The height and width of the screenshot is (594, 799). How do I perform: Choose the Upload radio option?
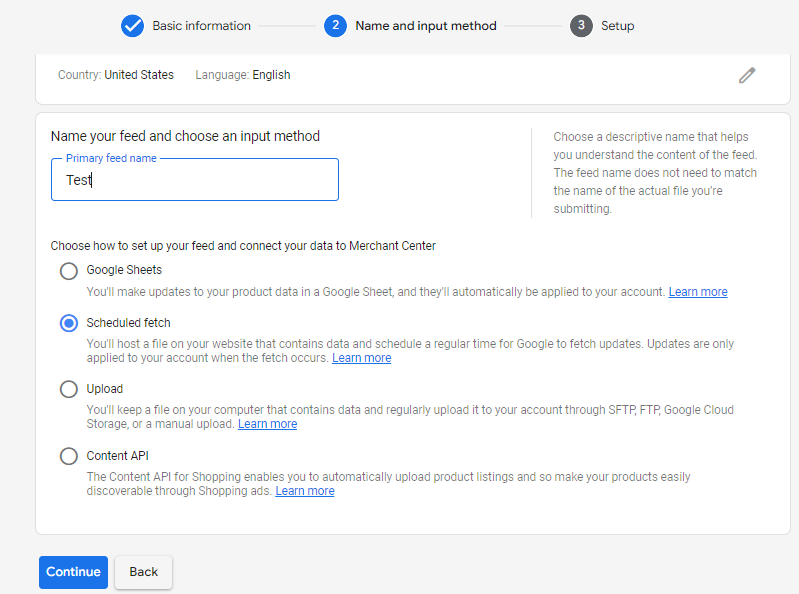(69, 389)
